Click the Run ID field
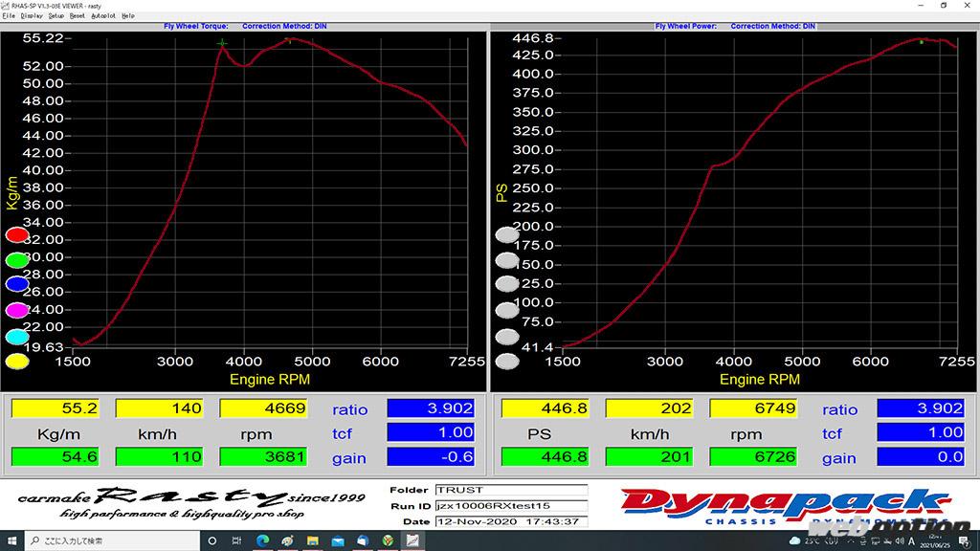Screen dimensions: 980x551 point(511,506)
